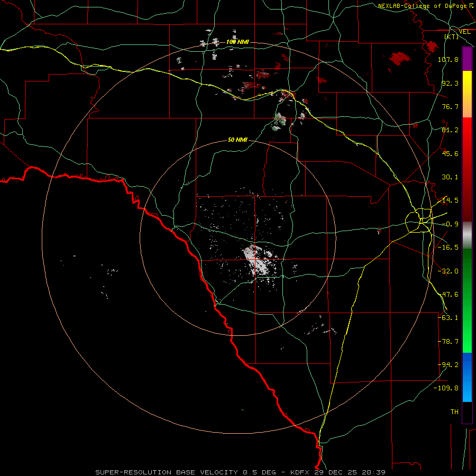Select the -109.8 legend value

[x=446, y=388]
